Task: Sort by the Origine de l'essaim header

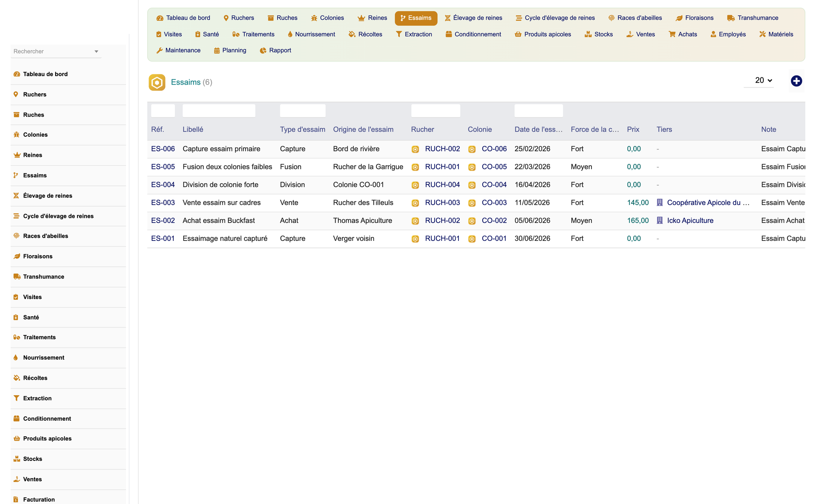Action: pos(363,130)
